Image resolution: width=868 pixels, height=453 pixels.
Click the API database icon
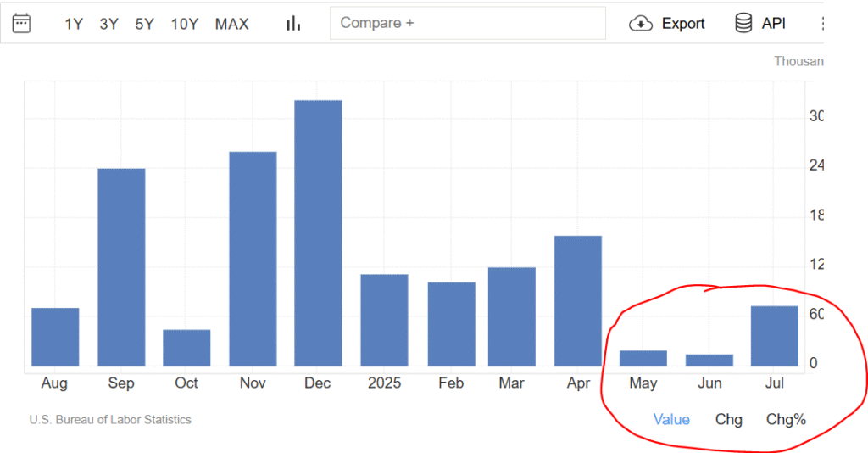click(x=743, y=23)
